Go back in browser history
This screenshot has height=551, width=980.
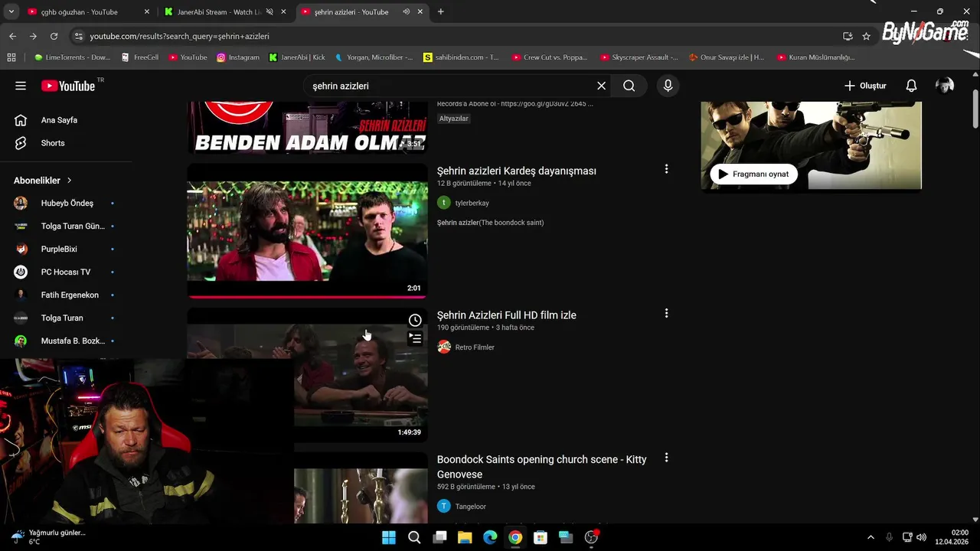tap(12, 36)
